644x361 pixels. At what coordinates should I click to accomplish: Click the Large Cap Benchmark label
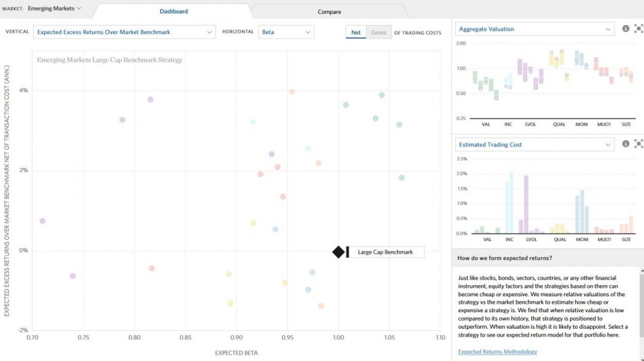click(x=385, y=252)
